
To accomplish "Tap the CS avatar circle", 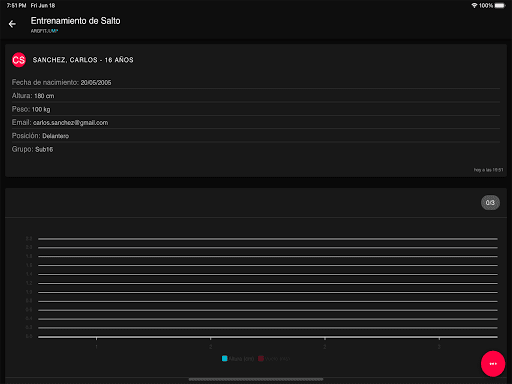I will coord(19,60).
